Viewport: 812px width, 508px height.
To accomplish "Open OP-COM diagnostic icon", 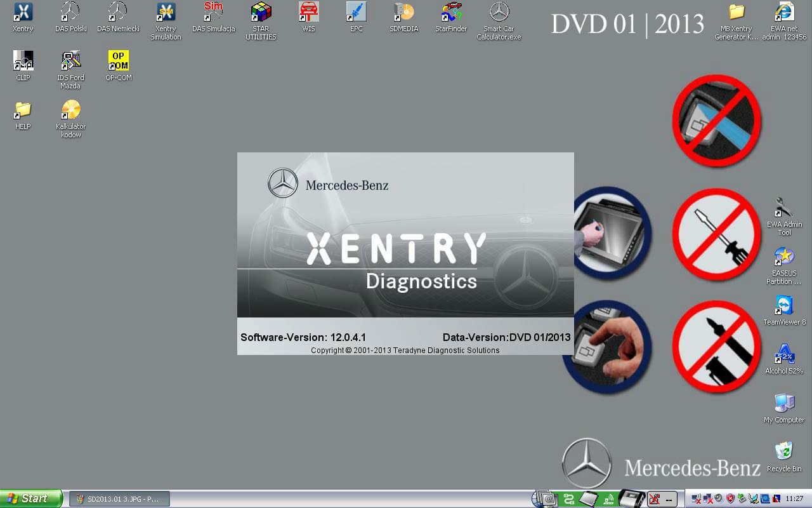I will [118, 66].
